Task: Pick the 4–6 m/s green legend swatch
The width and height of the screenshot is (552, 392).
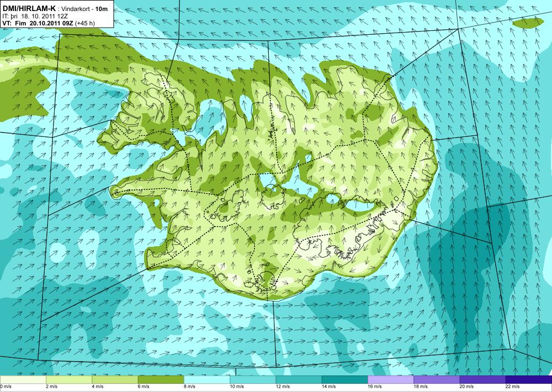Action: (x=115, y=380)
